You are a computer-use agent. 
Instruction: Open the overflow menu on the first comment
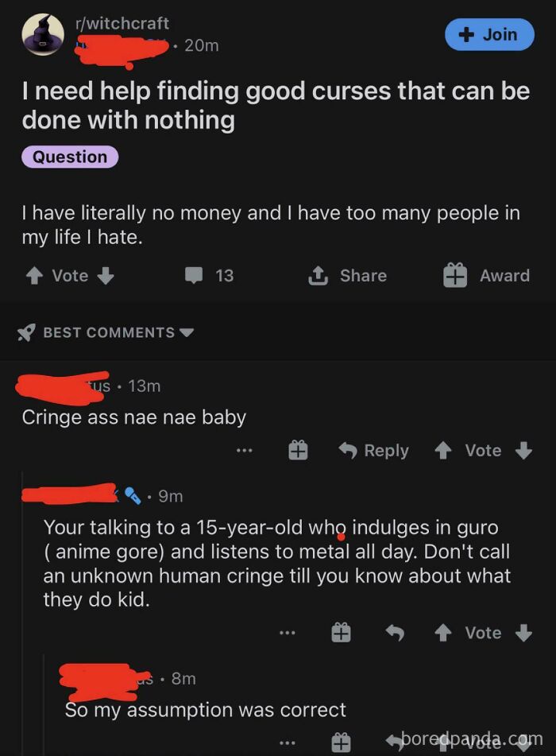(x=245, y=451)
